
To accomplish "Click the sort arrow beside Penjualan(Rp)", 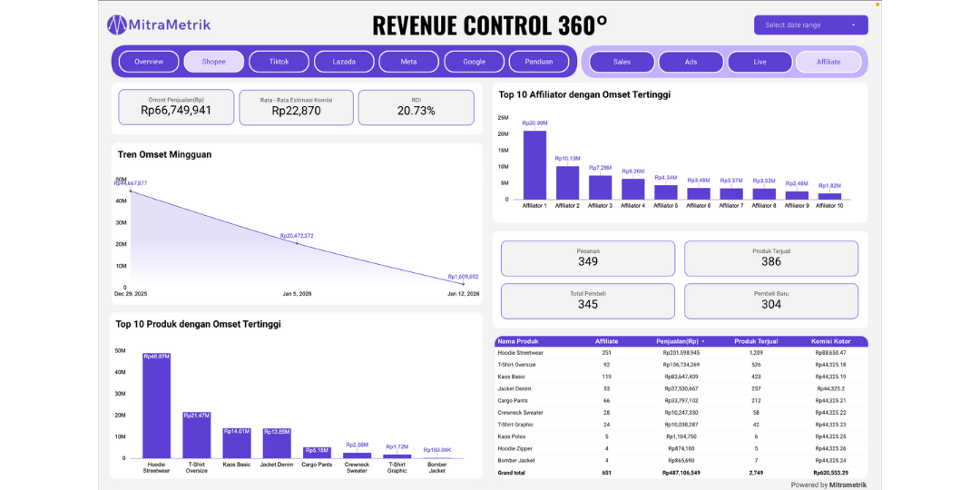I will click(702, 341).
